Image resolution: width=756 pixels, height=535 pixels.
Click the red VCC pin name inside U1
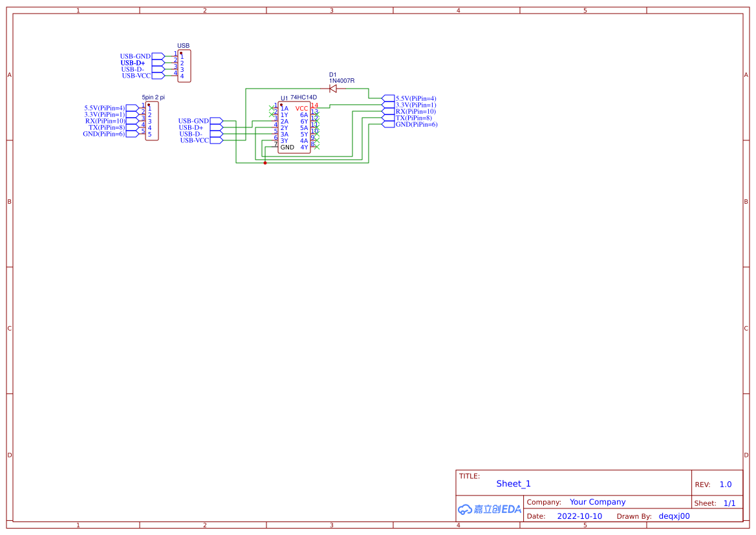pyautogui.click(x=301, y=109)
